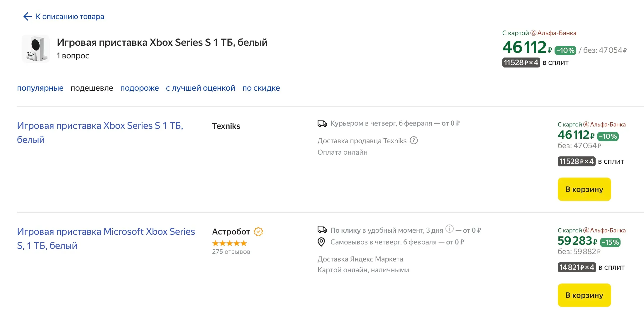Viewport: 644px width, 314px height.
Task: Sort offers by по скидке
Action: [x=261, y=88]
